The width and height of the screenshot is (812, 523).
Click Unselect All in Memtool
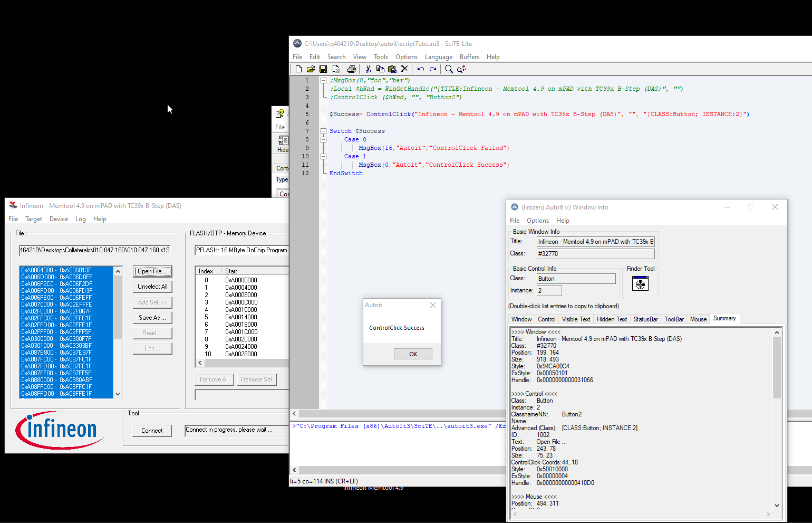(x=152, y=287)
